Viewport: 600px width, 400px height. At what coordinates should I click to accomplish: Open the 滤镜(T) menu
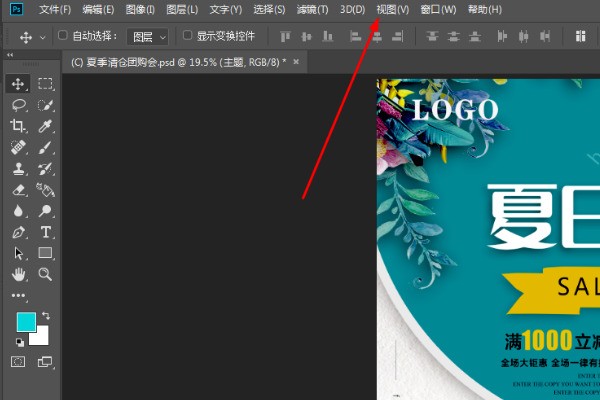pos(313,9)
